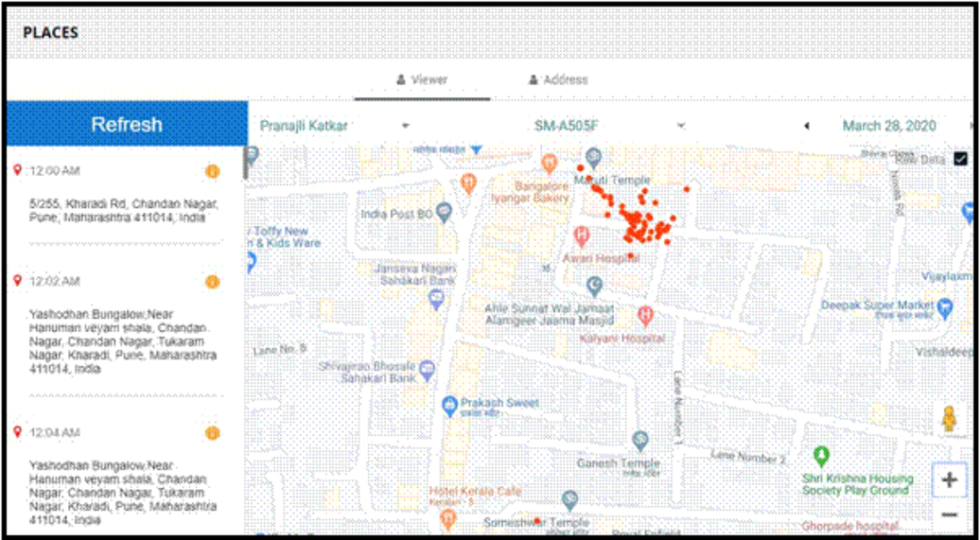Click the Shivajirao Bhosale Sahakari Bank marker
Screen dimensions: 980x540
pyautogui.click(x=427, y=369)
